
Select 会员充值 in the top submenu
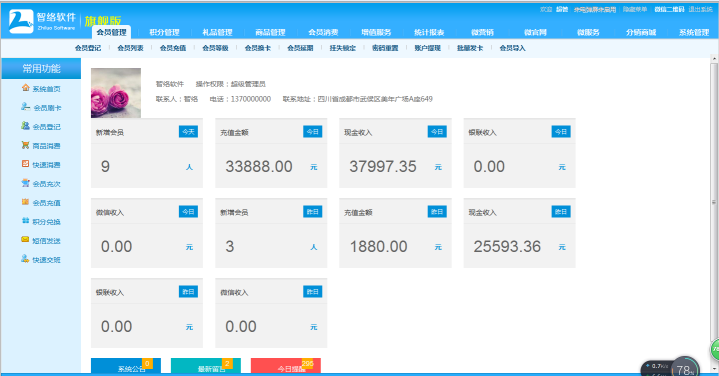173,48
